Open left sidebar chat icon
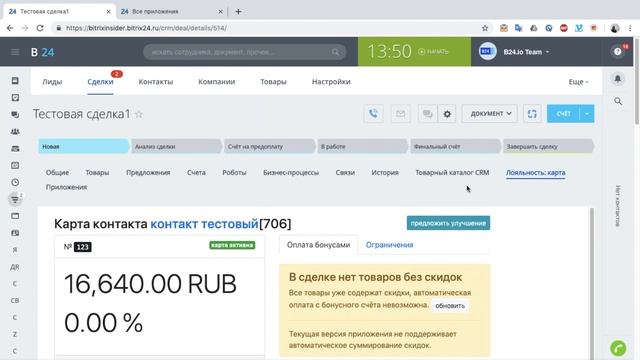The width and height of the screenshot is (640, 360). [15, 115]
